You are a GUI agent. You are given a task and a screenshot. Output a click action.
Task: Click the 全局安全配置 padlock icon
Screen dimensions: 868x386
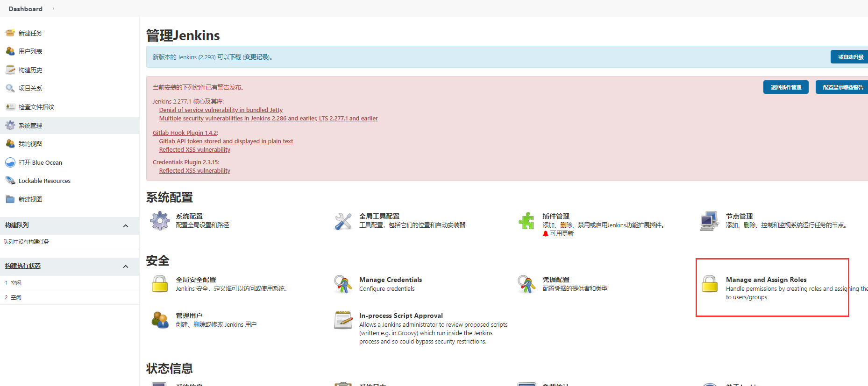[x=160, y=284]
